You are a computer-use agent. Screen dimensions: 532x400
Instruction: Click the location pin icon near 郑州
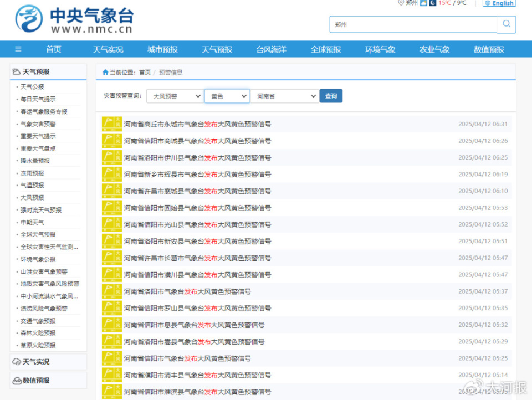[401, 3]
